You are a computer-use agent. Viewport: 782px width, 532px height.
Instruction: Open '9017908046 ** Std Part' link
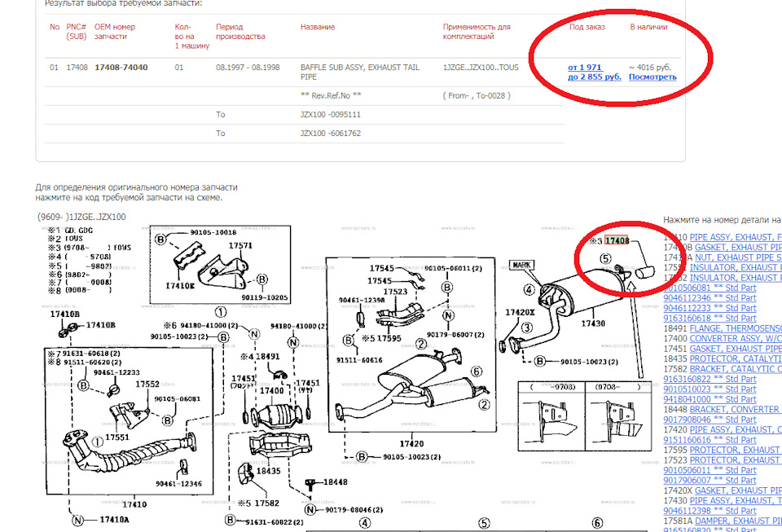(710, 420)
